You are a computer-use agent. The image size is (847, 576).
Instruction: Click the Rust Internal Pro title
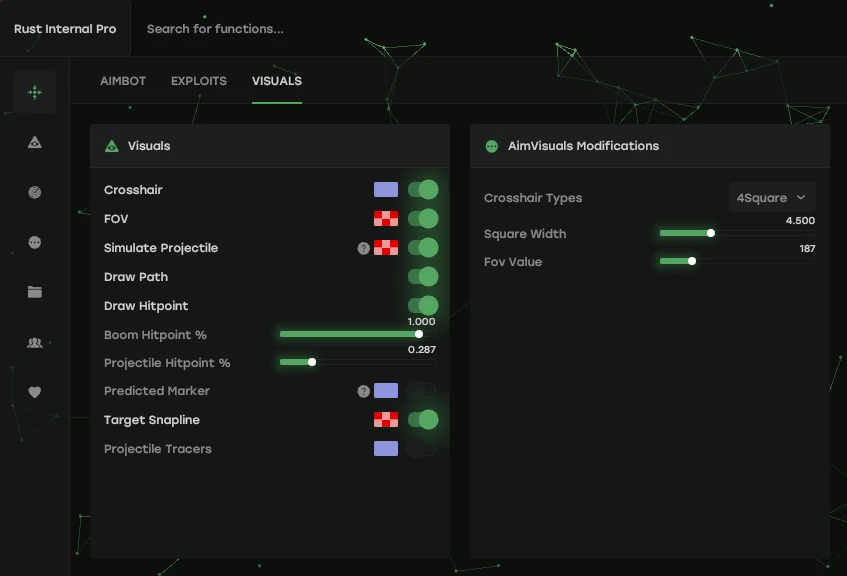click(x=65, y=29)
